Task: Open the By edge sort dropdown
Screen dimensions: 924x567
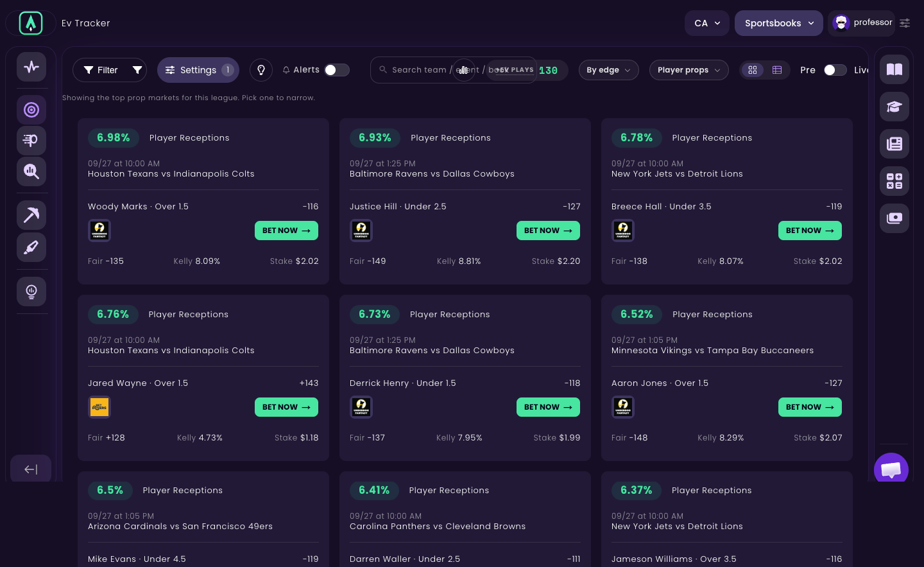Action: [609, 70]
